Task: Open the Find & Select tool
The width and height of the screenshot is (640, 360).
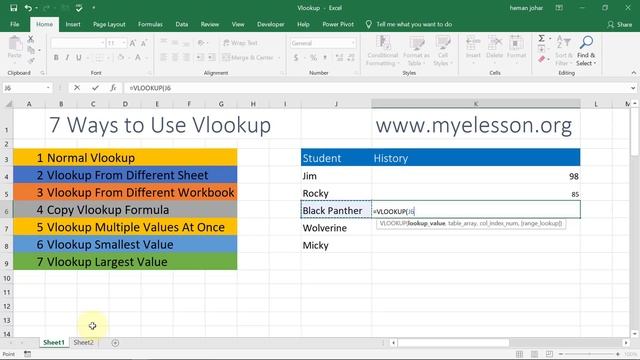Action: [x=586, y=51]
